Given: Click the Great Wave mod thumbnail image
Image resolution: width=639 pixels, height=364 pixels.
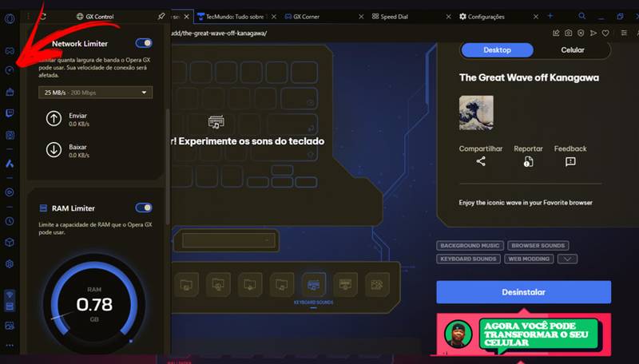Looking at the screenshot, I should click(x=476, y=113).
